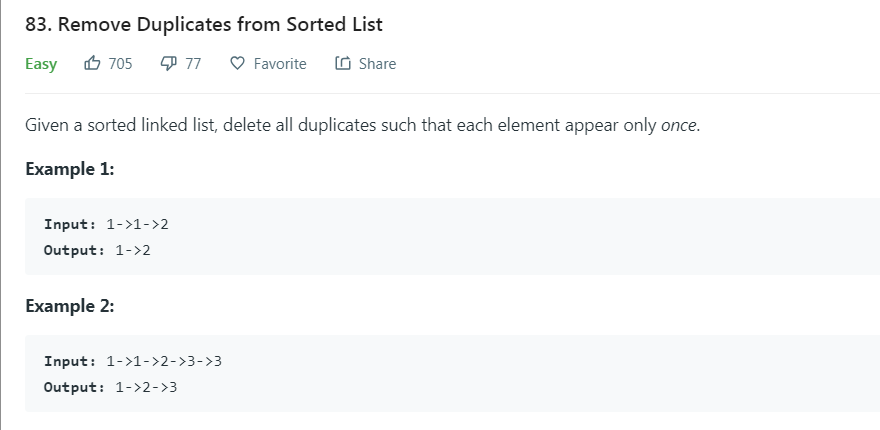Click the heart Favorite icon
880x430 pixels.
[x=237, y=63]
